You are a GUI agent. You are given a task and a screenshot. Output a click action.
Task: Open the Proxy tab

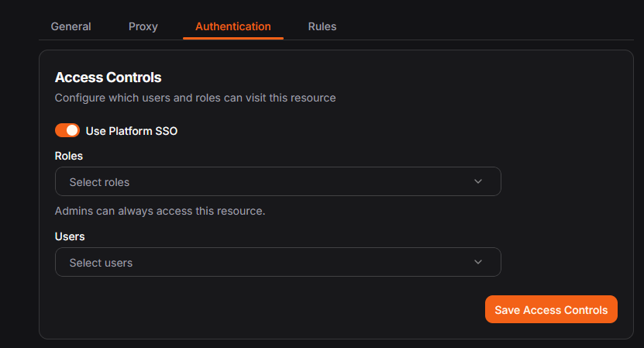pos(143,26)
